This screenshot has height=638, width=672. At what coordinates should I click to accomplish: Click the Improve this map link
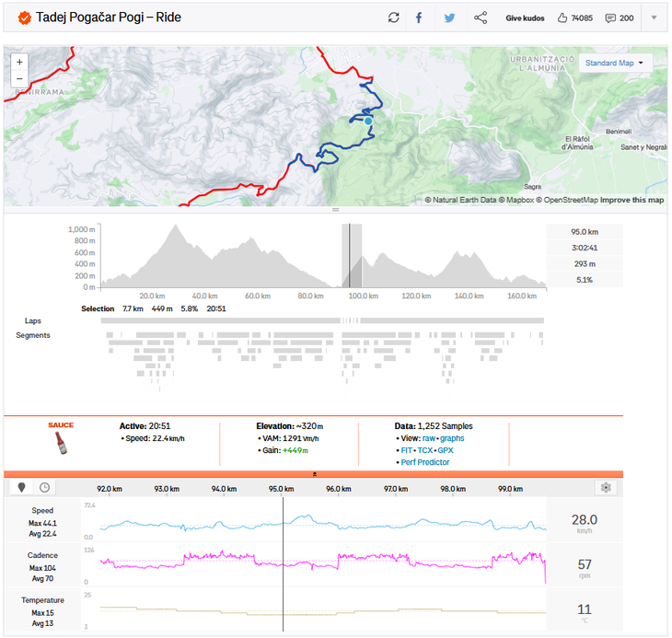coord(631,200)
